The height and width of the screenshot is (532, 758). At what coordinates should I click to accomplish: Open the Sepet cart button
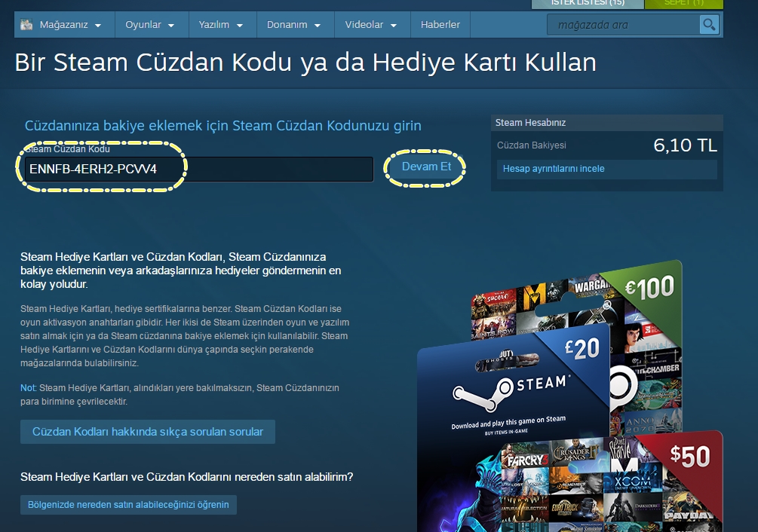tap(684, 3)
